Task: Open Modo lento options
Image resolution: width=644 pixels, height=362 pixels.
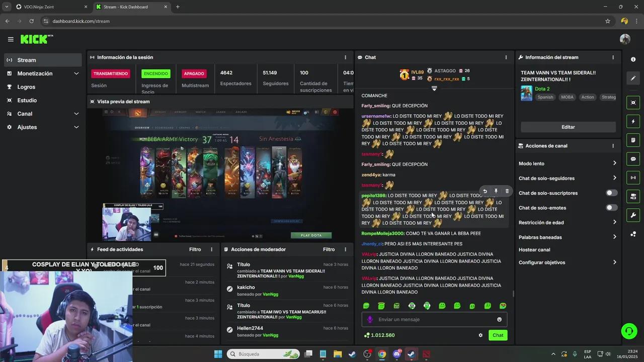Action: coord(568,163)
